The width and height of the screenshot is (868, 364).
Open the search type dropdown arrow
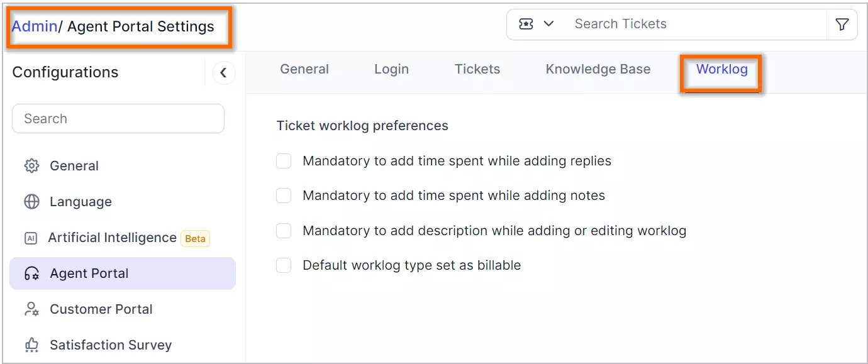tap(548, 24)
